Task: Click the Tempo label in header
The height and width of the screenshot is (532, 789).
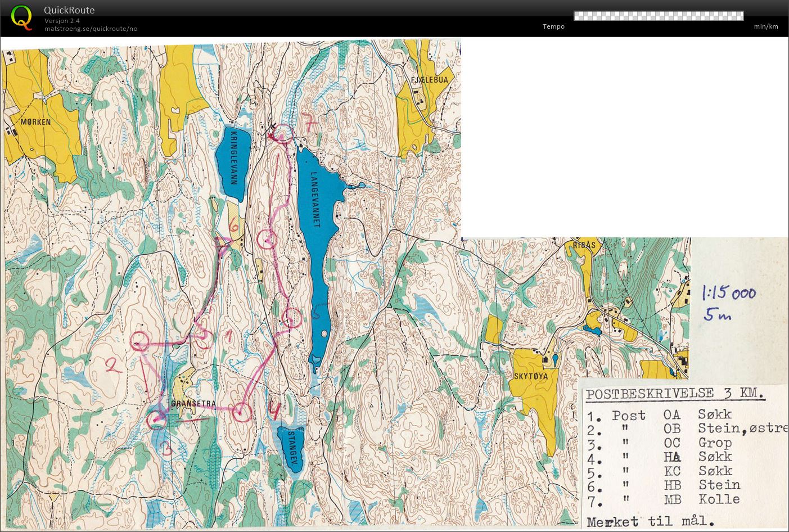Action: [x=553, y=26]
